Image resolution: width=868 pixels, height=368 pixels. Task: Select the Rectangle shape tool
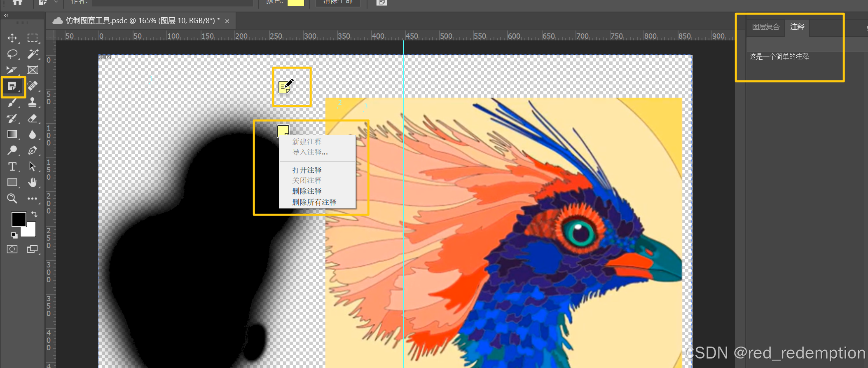pyautogui.click(x=12, y=183)
